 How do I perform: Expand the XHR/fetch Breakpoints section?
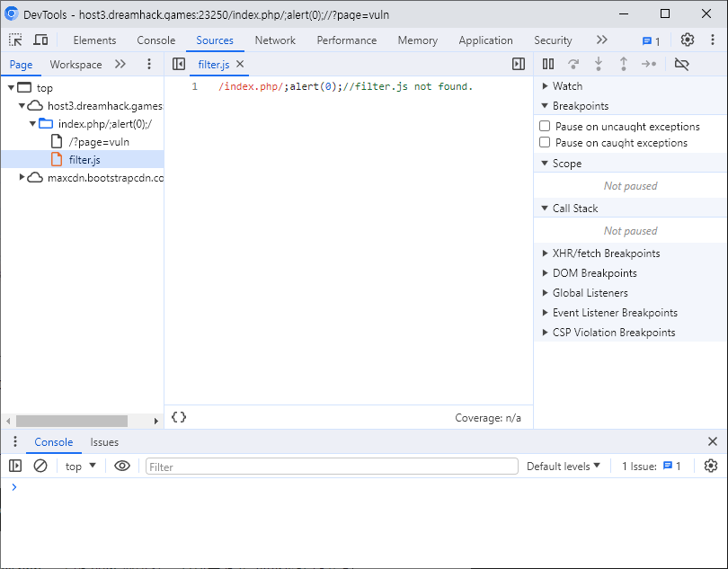pos(606,253)
